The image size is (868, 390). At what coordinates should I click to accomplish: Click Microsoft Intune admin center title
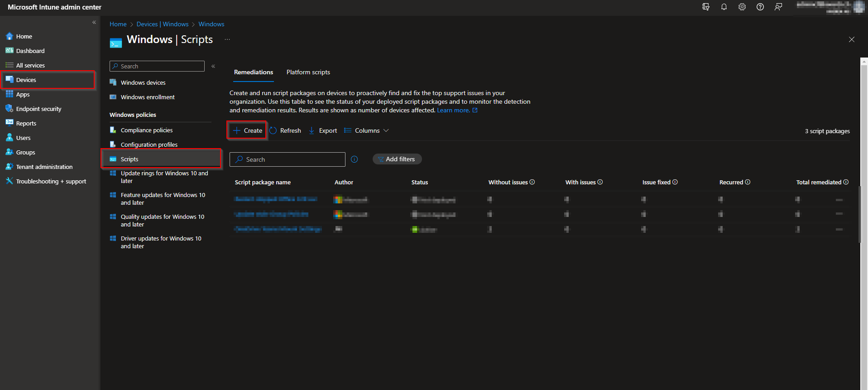[54, 7]
